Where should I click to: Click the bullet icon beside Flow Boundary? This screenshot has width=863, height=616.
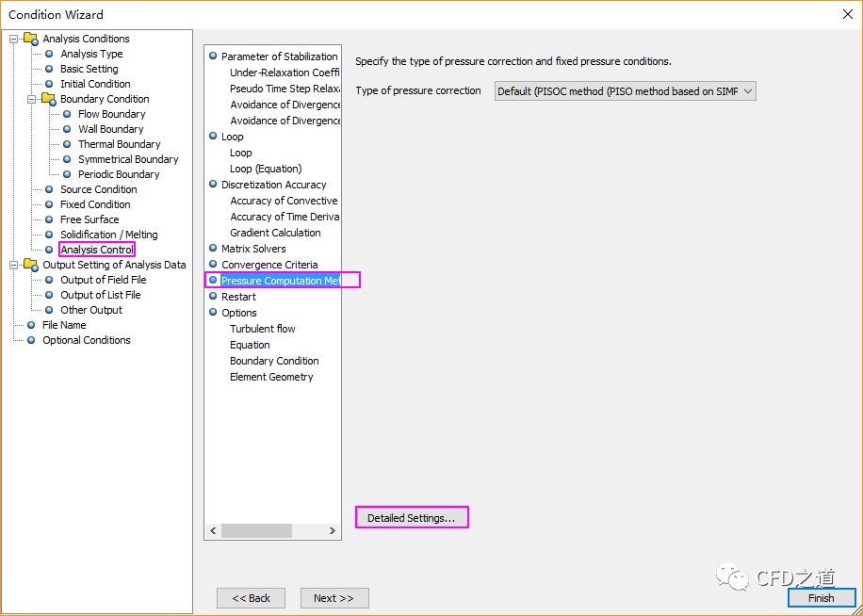[68, 114]
